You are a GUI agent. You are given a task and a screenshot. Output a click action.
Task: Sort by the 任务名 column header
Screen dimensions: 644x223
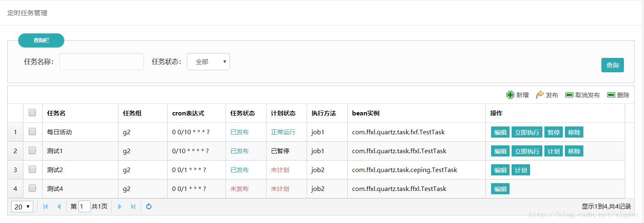click(56, 113)
